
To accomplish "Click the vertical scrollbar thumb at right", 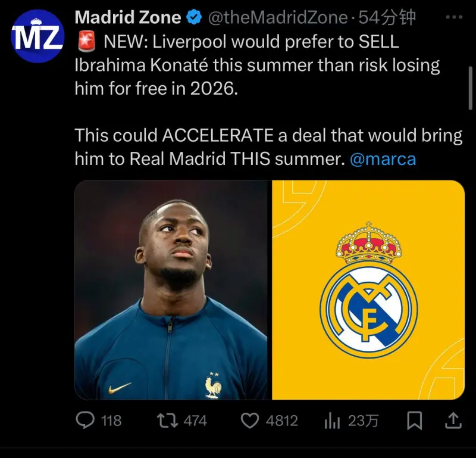I will [470, 88].
